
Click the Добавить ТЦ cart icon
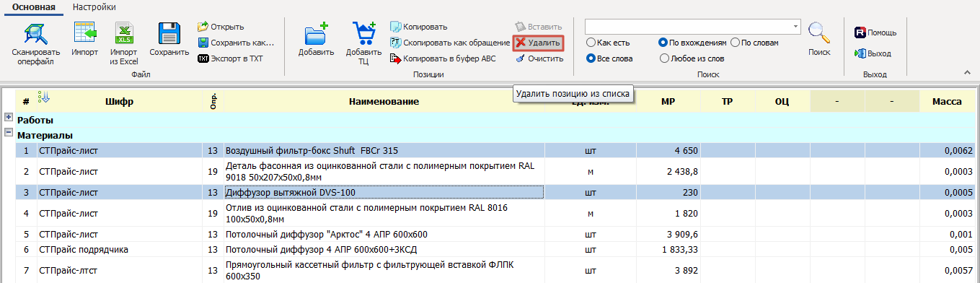pos(363,33)
